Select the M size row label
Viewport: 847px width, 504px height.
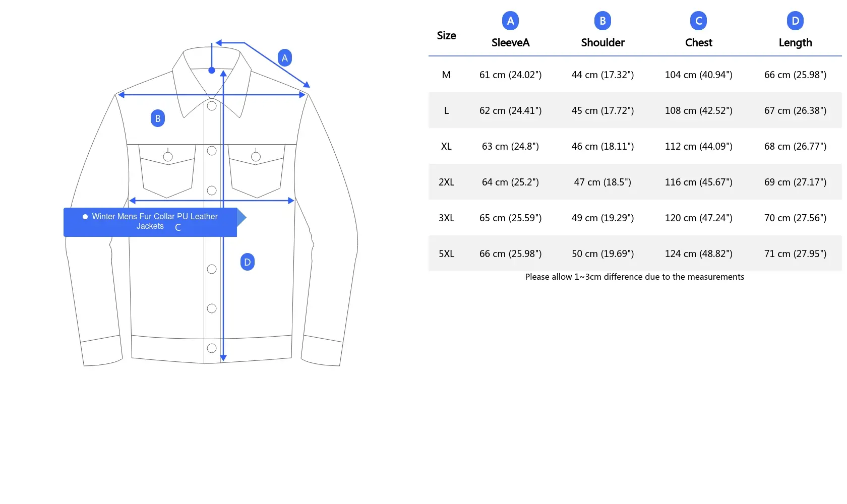(446, 75)
